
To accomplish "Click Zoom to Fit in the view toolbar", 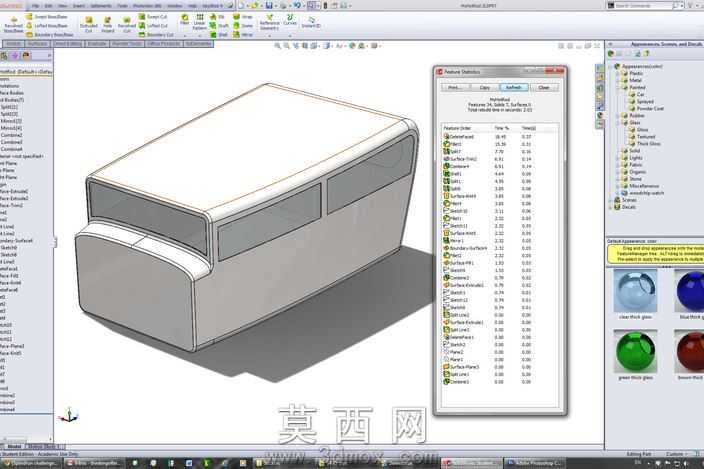I will pyautogui.click(x=277, y=46).
